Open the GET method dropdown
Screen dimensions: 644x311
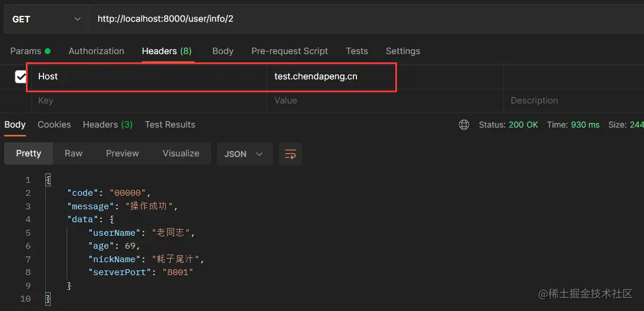point(45,19)
